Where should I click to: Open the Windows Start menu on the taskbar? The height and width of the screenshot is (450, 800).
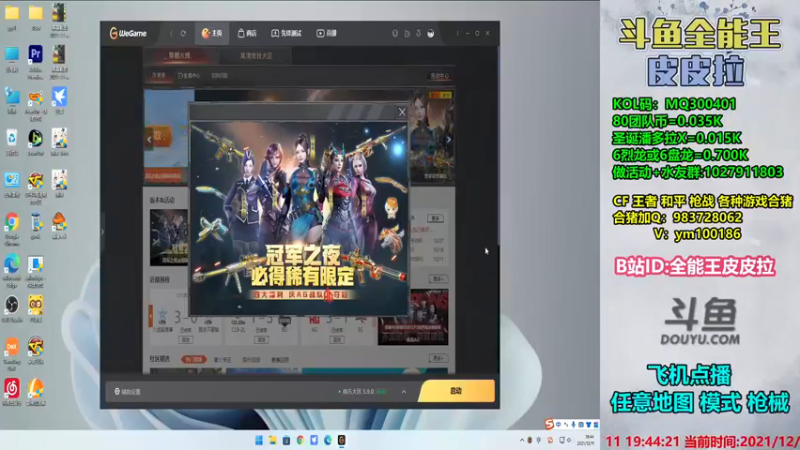[x=259, y=440]
